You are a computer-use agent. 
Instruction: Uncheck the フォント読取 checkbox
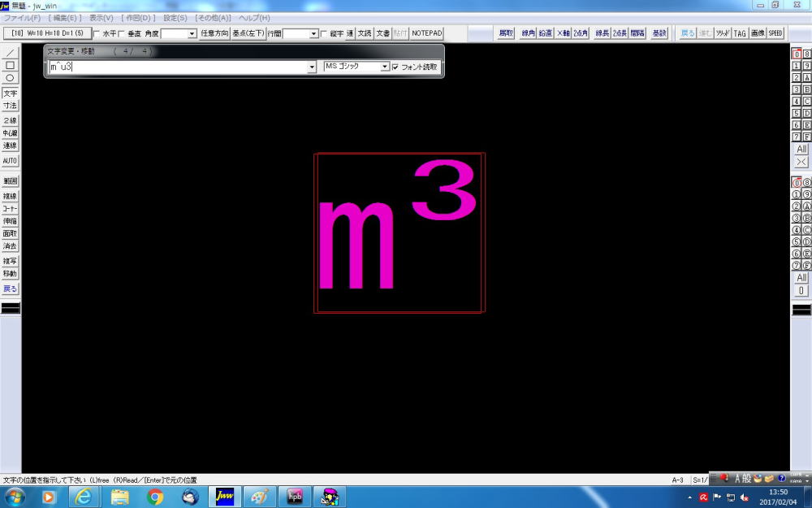[x=395, y=67]
